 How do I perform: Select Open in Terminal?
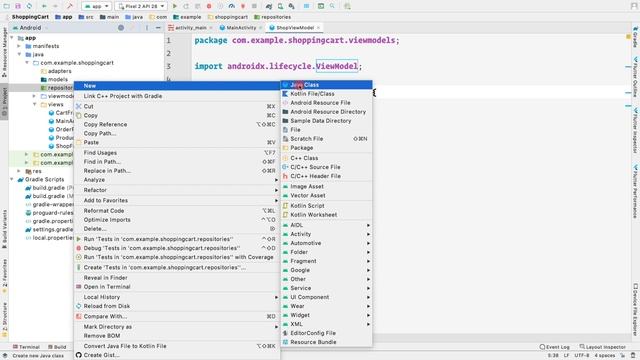pos(177,287)
